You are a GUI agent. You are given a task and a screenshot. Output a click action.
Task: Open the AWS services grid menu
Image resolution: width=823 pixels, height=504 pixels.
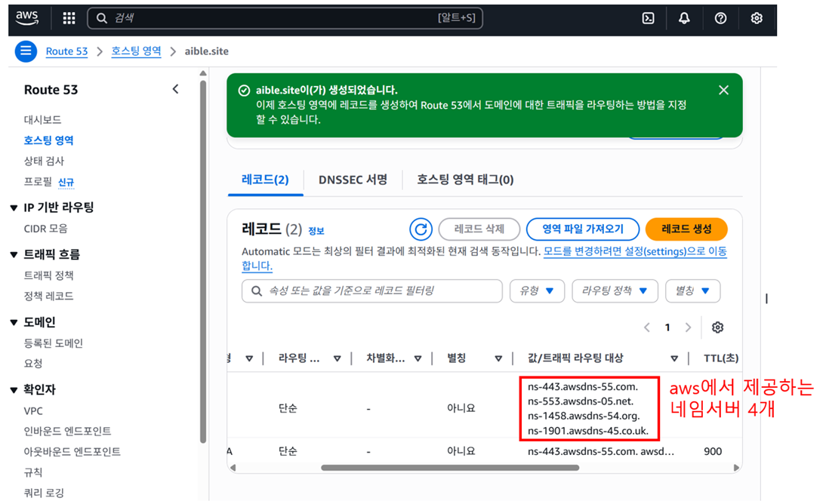69,18
